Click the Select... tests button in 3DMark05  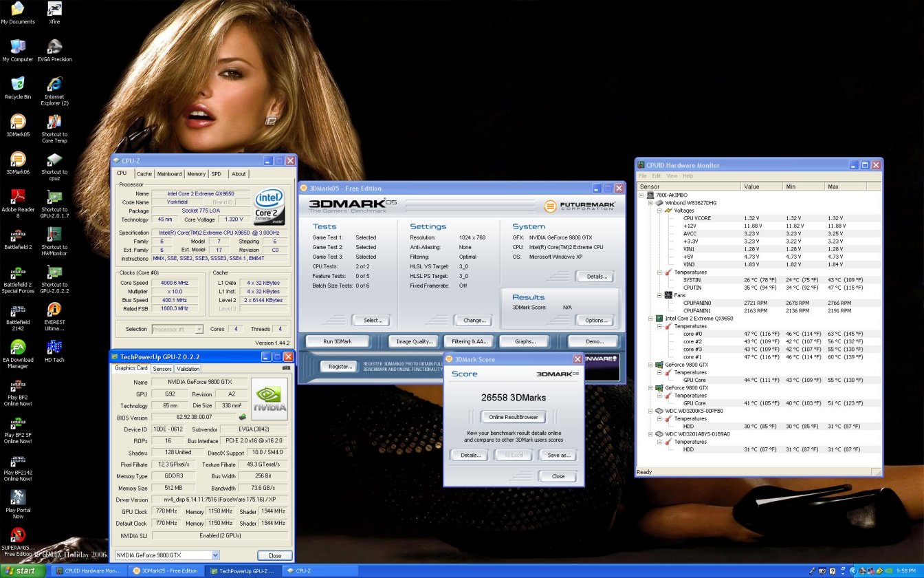point(373,320)
